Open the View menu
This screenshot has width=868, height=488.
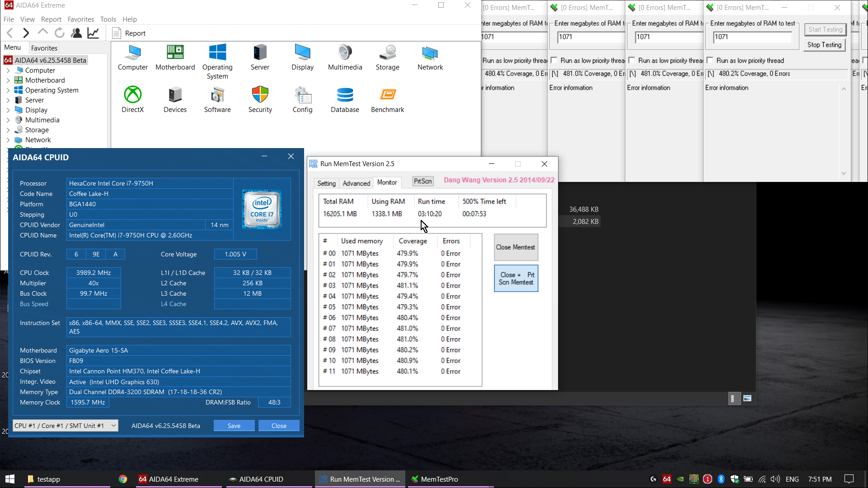tap(28, 19)
